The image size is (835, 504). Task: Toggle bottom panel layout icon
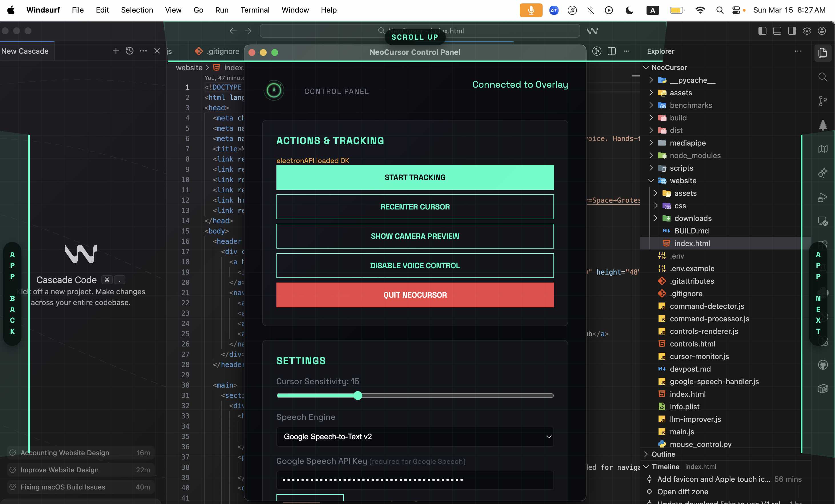(x=777, y=31)
